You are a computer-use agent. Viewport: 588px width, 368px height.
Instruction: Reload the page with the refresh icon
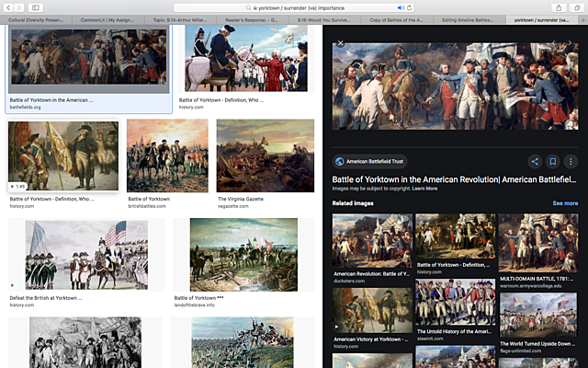point(409,7)
